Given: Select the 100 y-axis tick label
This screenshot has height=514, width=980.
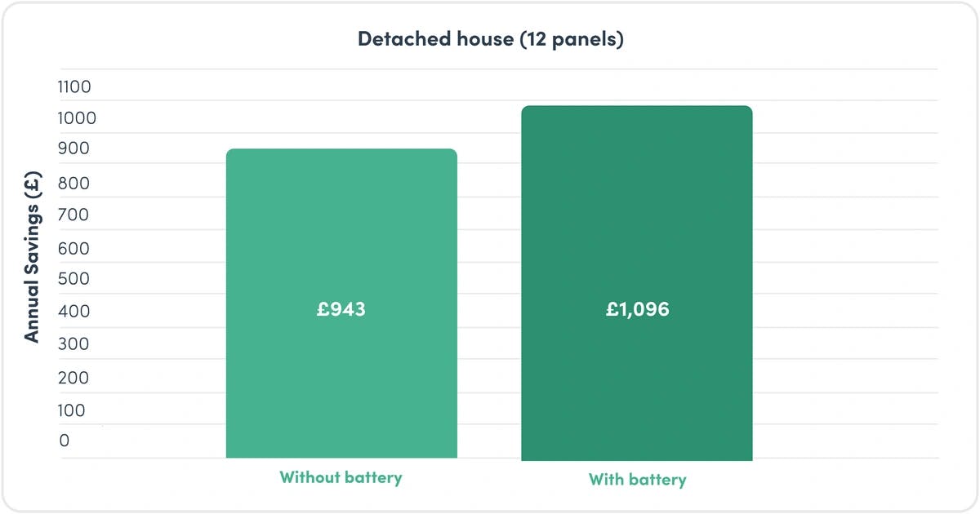Looking at the screenshot, I should point(72,410).
